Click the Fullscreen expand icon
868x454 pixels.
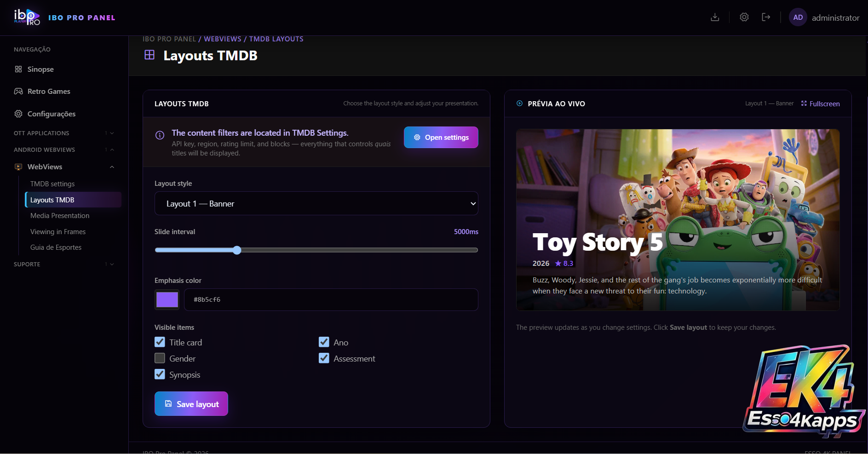[x=804, y=103]
